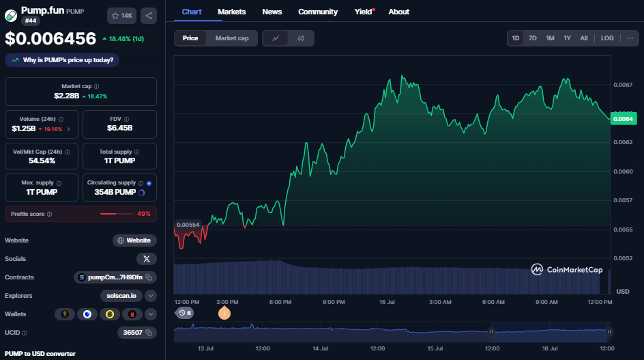Select the yellow circular third wallet icon
The height and width of the screenshot is (360, 644).
110,314
